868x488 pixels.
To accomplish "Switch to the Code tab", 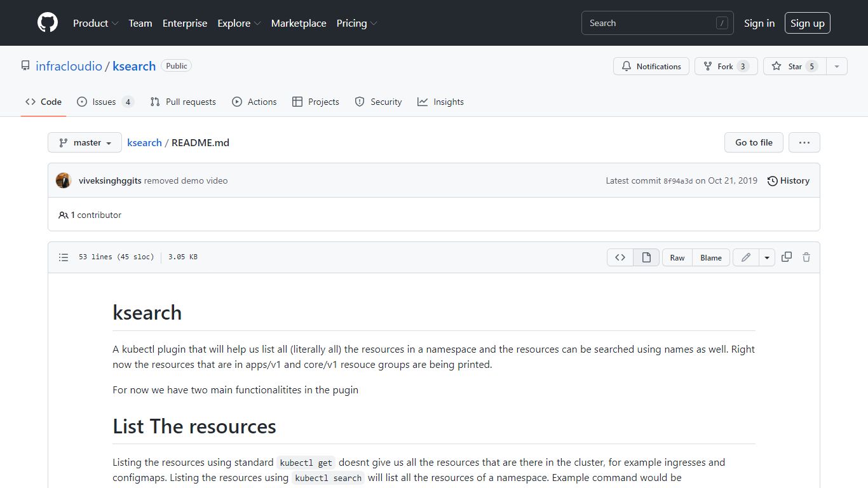I will (x=43, y=102).
